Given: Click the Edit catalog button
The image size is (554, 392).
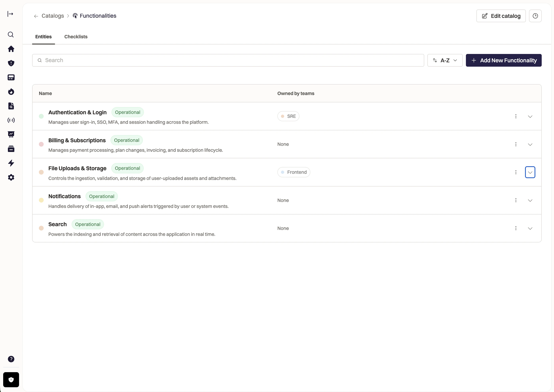Looking at the screenshot, I should (501, 16).
